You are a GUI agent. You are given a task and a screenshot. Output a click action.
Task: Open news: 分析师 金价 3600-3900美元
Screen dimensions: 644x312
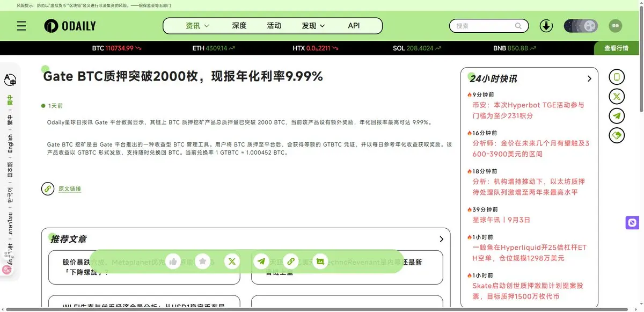click(531, 149)
